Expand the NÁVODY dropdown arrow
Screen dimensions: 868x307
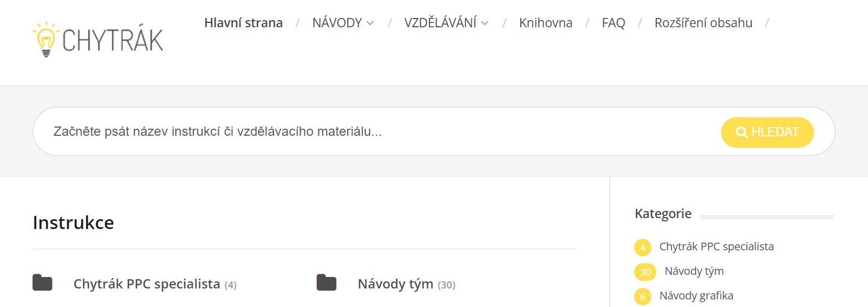[x=370, y=23]
